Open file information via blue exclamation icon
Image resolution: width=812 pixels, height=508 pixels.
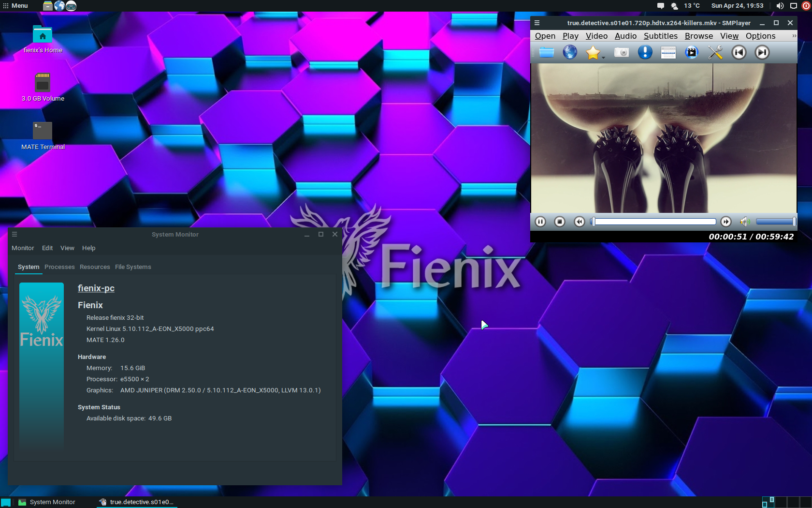(645, 52)
